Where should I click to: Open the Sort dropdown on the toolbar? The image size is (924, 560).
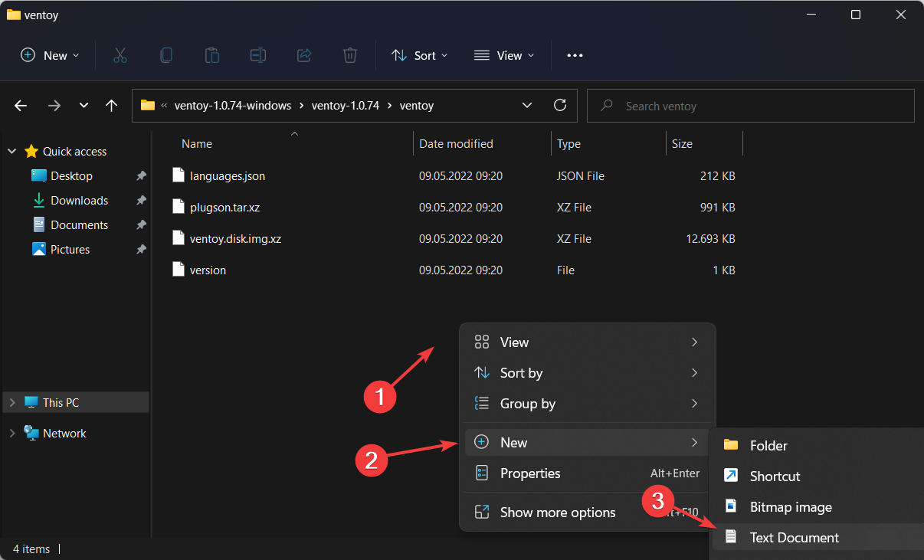tap(419, 54)
